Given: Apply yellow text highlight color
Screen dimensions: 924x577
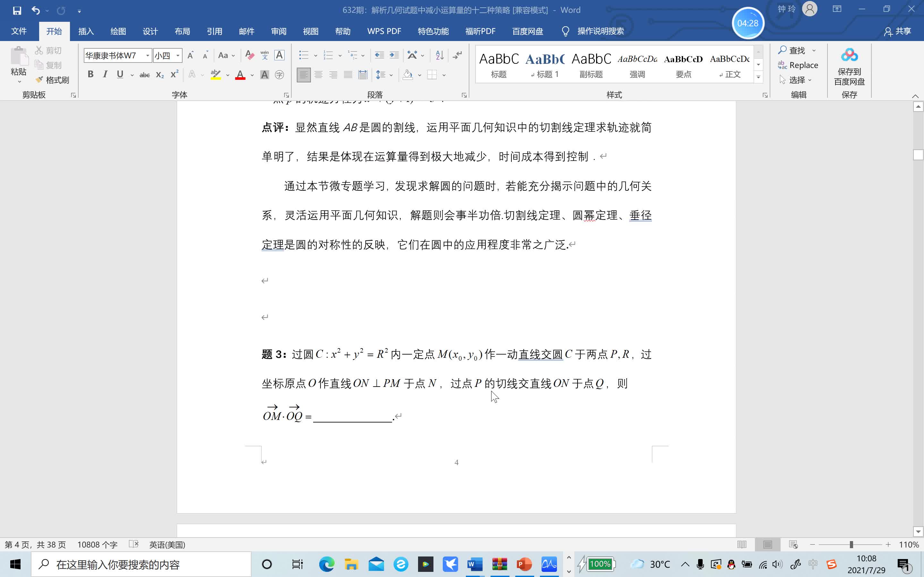Looking at the screenshot, I should pos(216,74).
